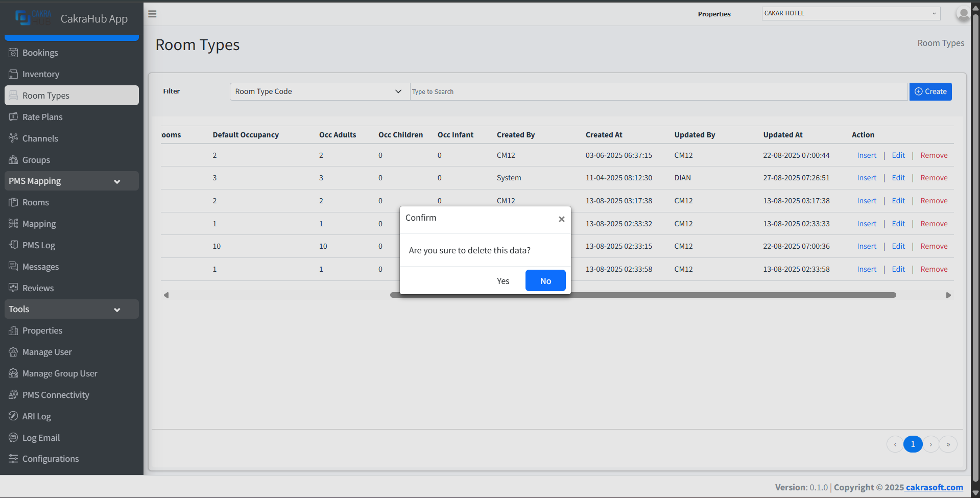The width and height of the screenshot is (980, 498).
Task: Open the cakrasoft.com footer link
Action: pyautogui.click(x=934, y=487)
